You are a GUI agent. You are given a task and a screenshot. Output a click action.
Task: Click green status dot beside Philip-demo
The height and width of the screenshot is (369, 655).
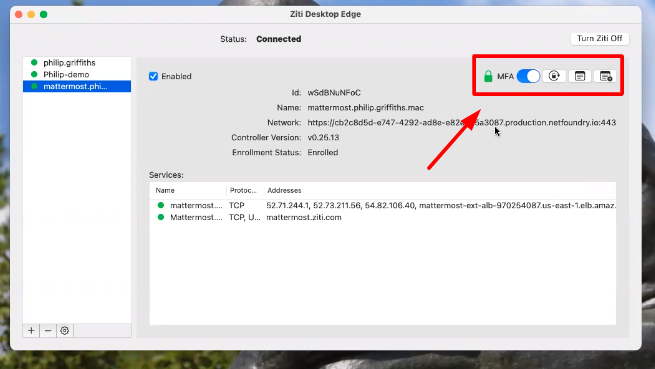click(x=34, y=74)
